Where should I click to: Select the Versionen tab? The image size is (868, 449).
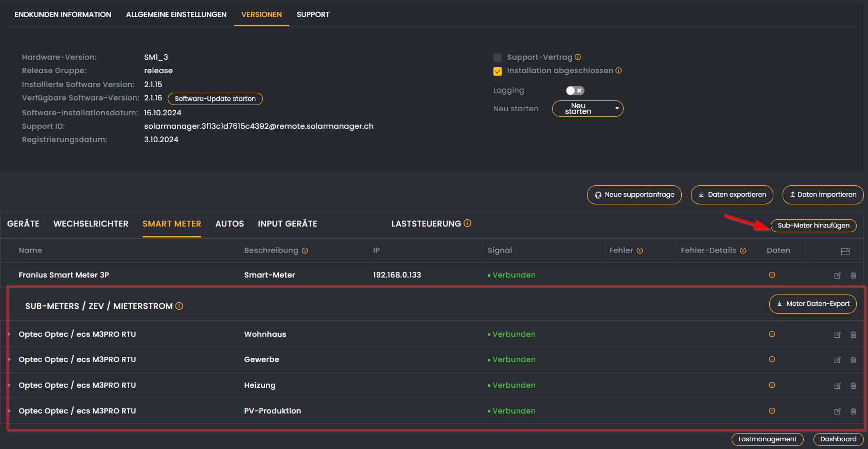coord(261,14)
